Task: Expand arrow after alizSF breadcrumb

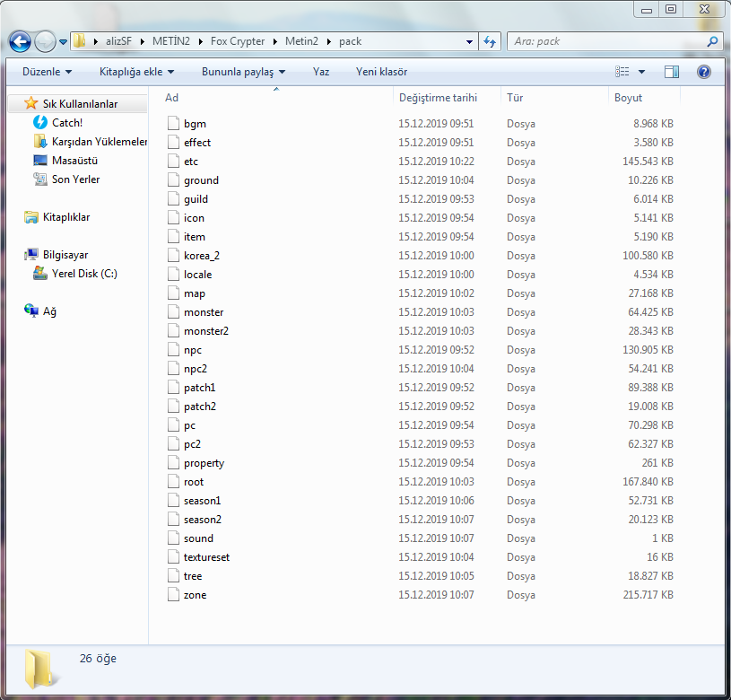Action: [x=143, y=41]
